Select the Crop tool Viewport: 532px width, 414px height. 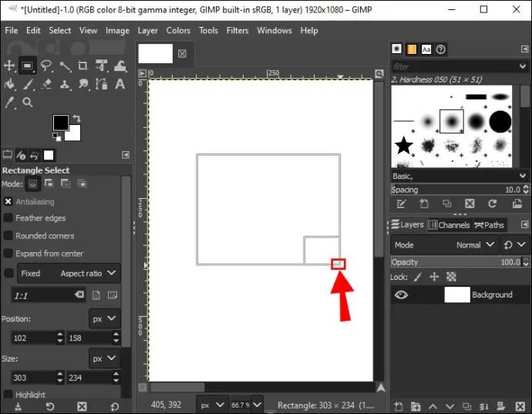click(82, 66)
